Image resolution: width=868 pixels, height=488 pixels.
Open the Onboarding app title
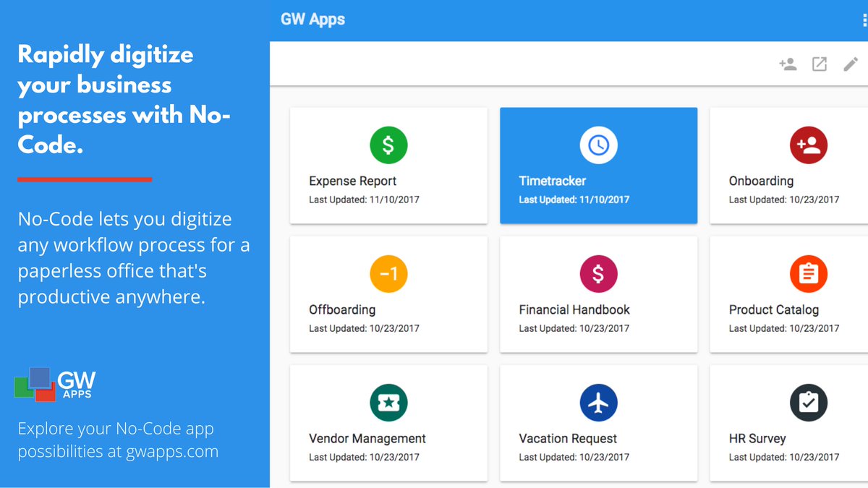pyautogui.click(x=761, y=181)
